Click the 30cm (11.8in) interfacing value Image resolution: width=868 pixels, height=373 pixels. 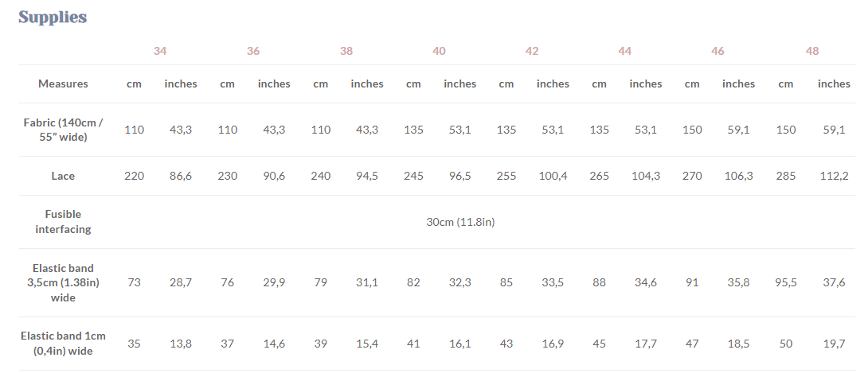[x=460, y=222]
